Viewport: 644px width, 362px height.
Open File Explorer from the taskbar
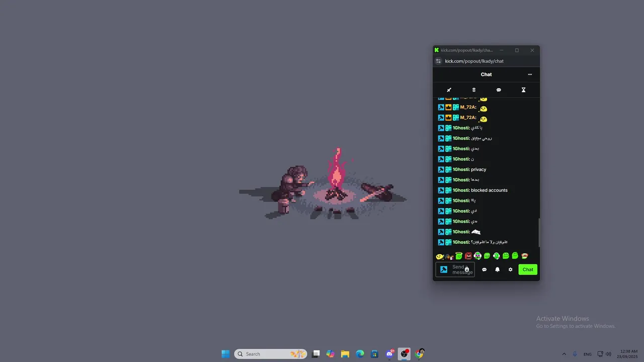tap(345, 354)
